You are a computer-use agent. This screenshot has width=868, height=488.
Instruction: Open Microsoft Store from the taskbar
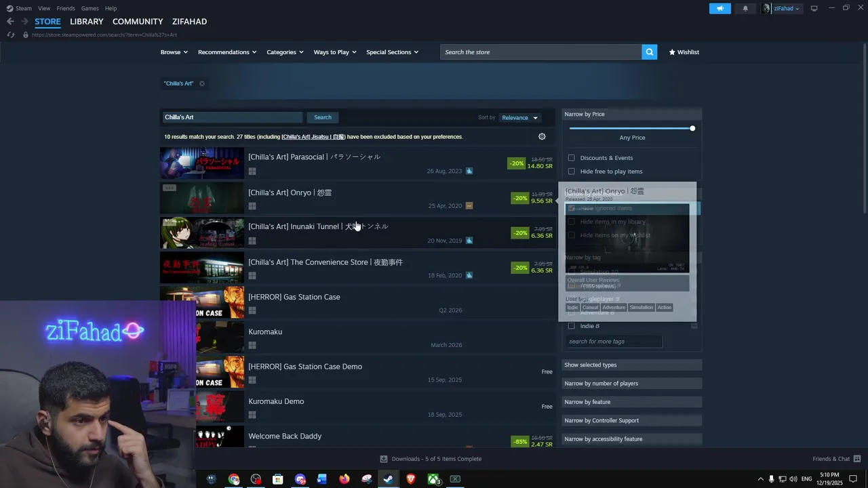(278, 479)
